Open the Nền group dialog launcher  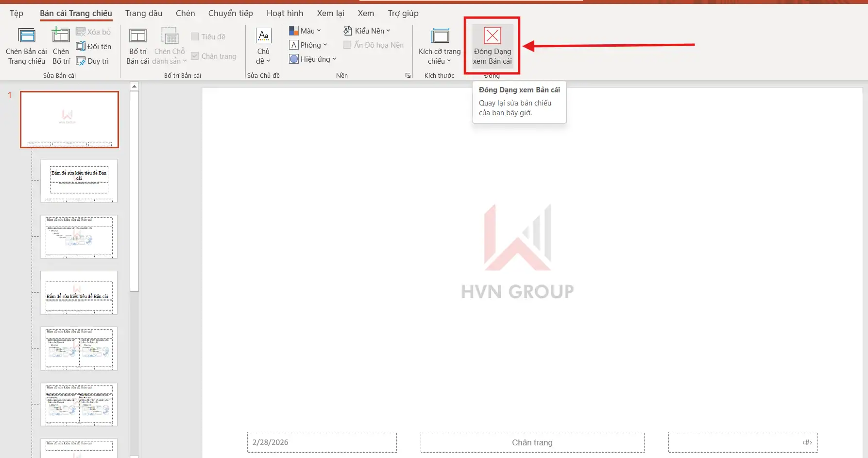(x=408, y=75)
